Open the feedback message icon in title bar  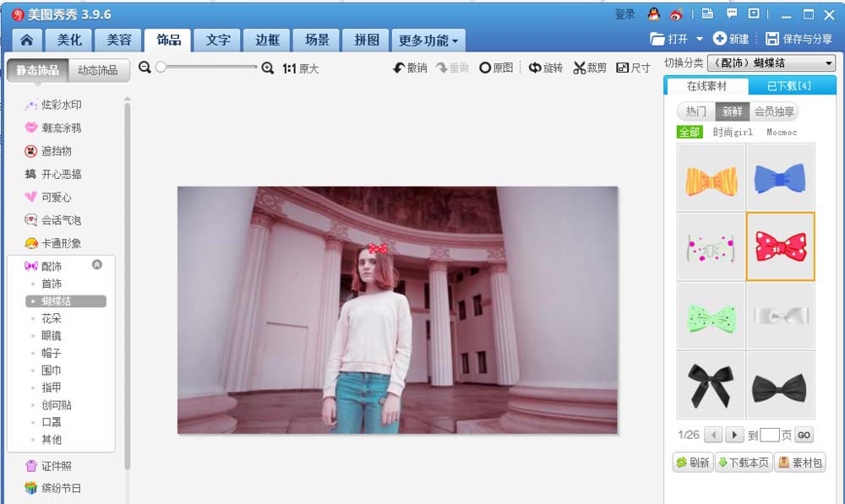tap(731, 14)
